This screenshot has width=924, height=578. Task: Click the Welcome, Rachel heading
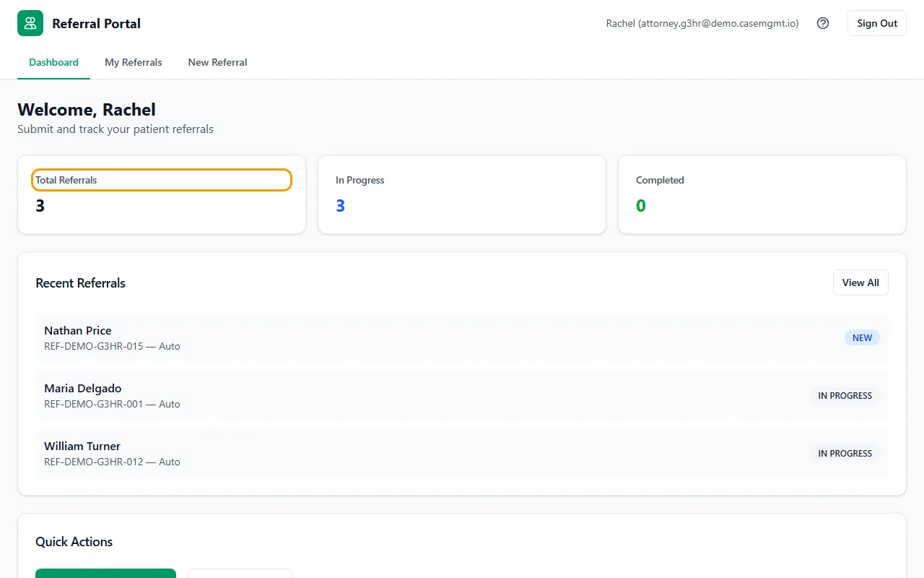pos(87,110)
